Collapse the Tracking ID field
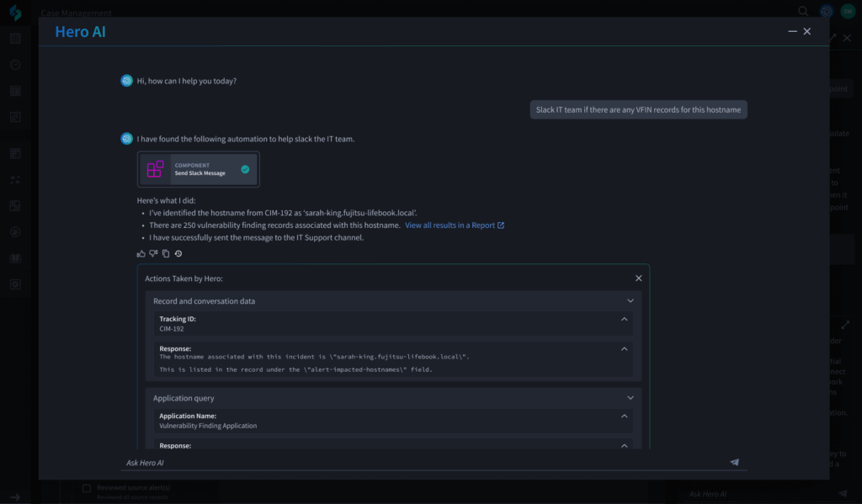862x504 pixels. 624,320
